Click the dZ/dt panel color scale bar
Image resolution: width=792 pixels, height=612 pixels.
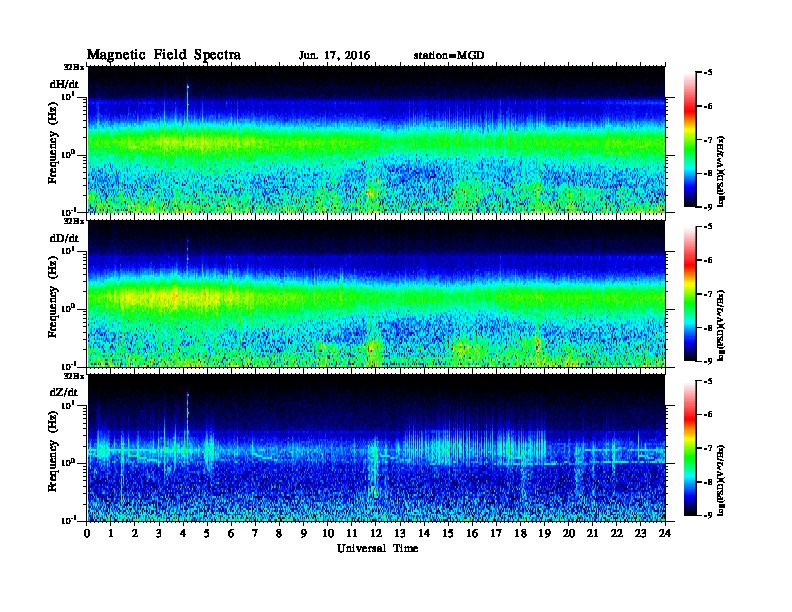(690, 448)
